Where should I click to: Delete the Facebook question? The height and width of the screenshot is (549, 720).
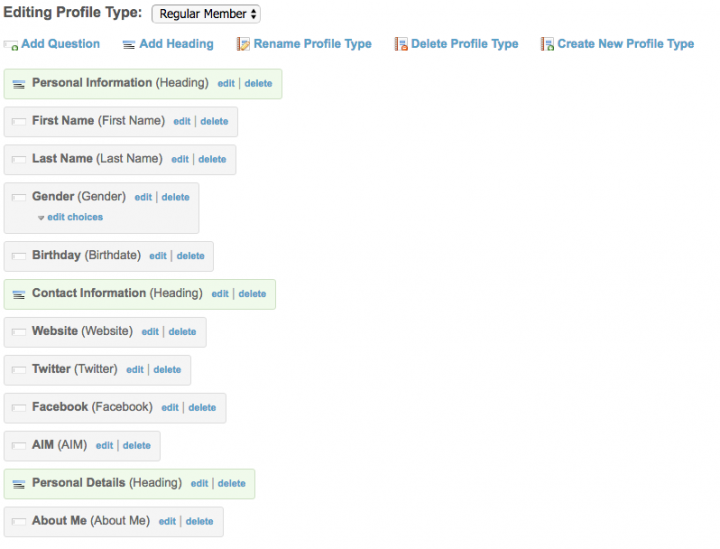pos(202,408)
